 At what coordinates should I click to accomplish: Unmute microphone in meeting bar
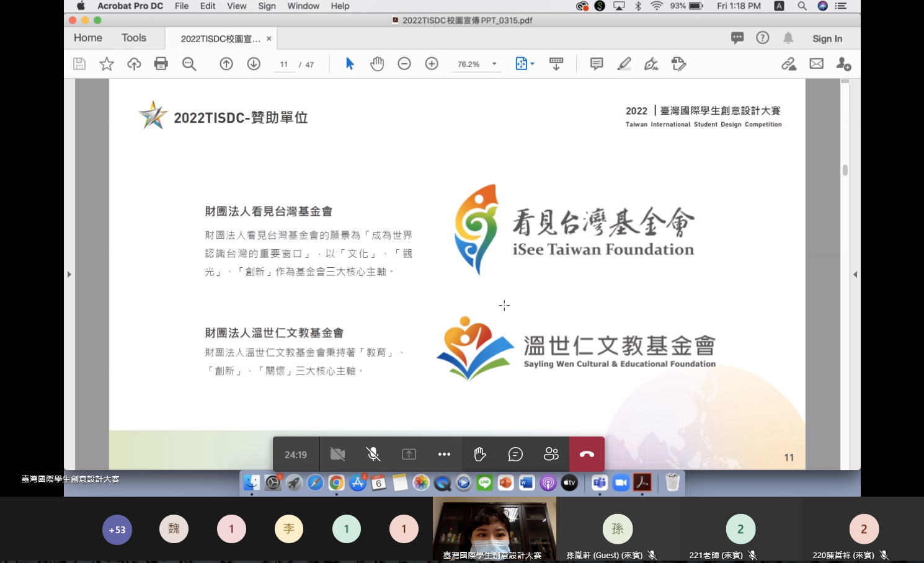tap(373, 454)
